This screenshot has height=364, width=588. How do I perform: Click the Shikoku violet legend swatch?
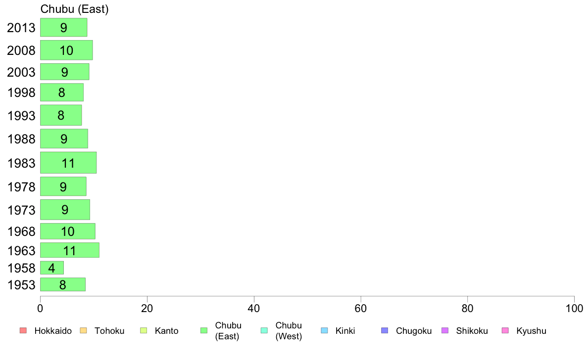445,331
